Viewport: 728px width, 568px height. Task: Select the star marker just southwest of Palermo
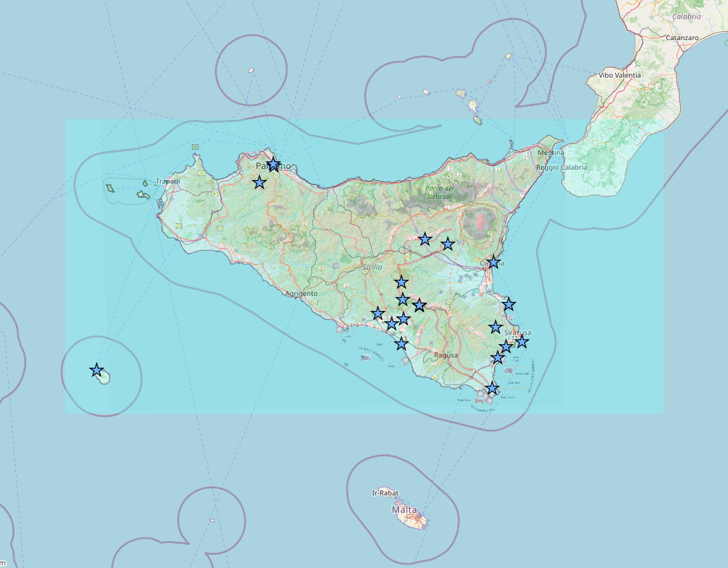pos(259,182)
